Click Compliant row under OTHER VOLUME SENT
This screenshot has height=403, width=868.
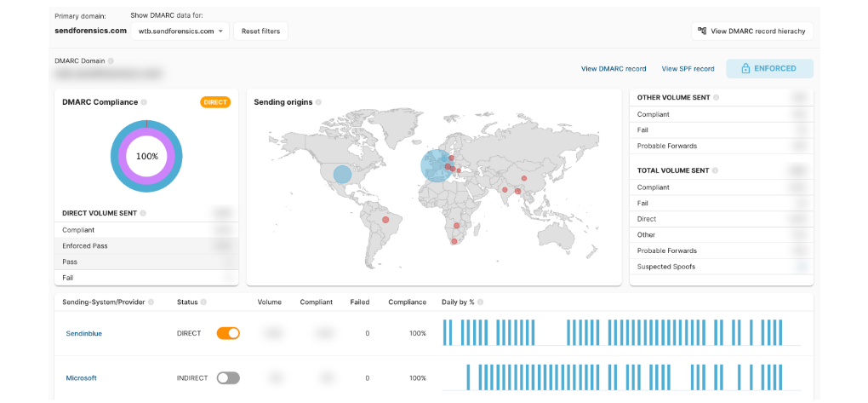[722, 114]
